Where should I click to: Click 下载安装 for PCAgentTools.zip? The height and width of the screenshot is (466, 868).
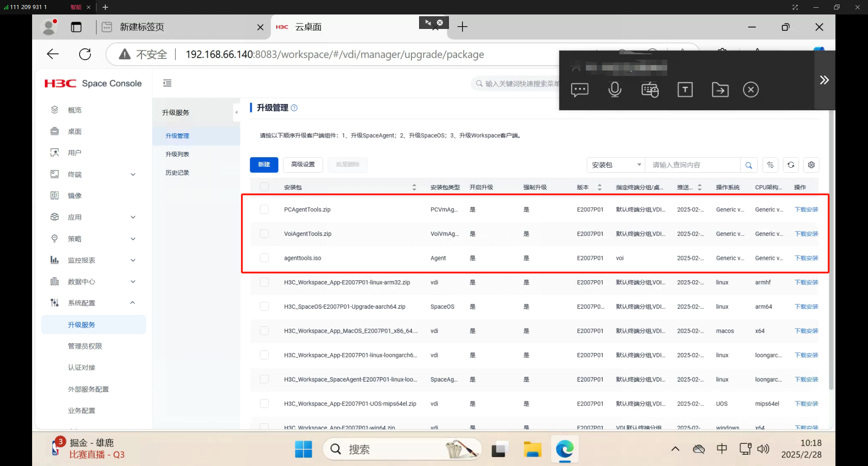click(807, 210)
